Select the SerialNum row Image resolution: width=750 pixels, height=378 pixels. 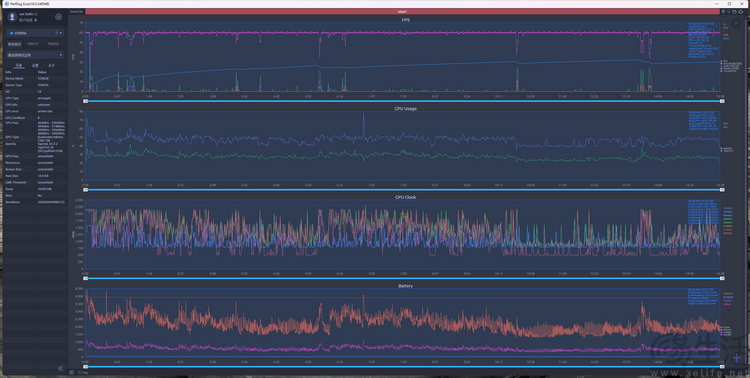click(x=35, y=202)
